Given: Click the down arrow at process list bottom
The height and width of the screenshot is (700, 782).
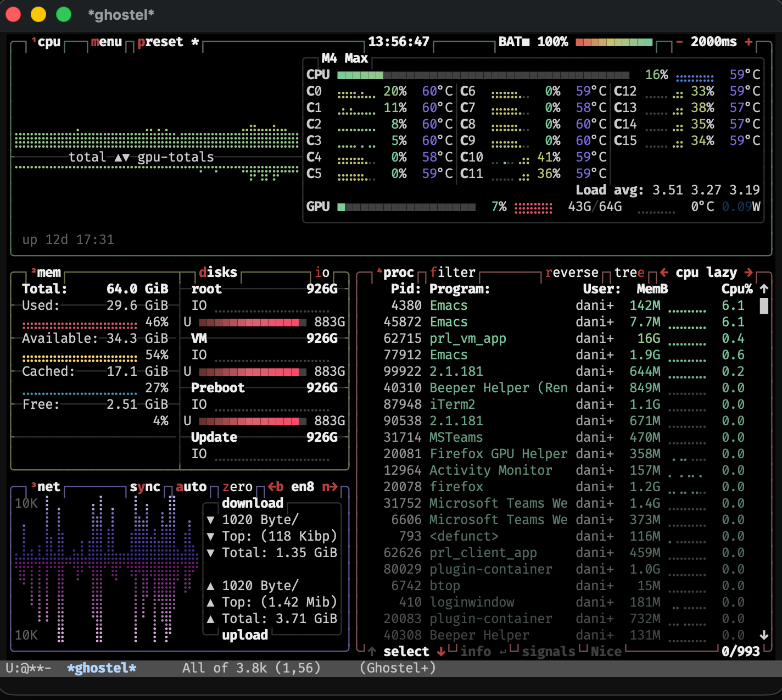Looking at the screenshot, I should 764,635.
